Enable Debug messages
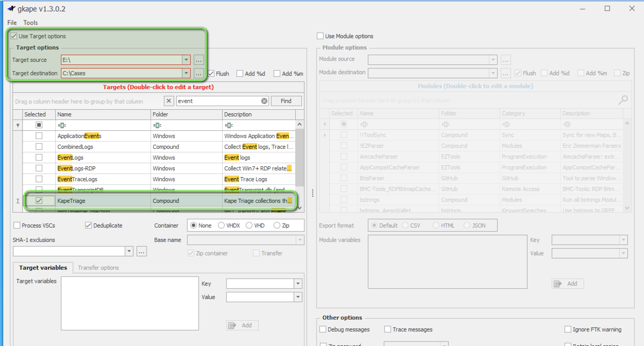The image size is (644, 346). click(323, 330)
